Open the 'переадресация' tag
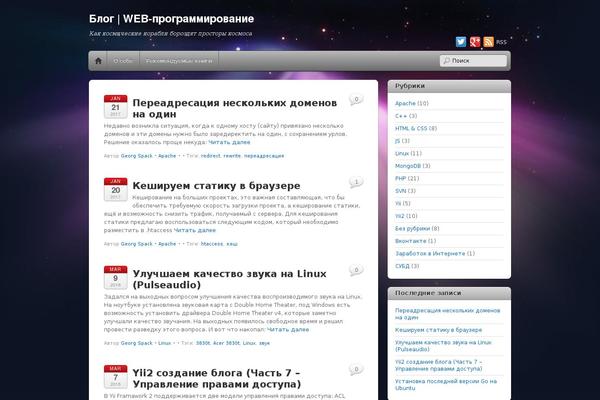 pos(264,156)
